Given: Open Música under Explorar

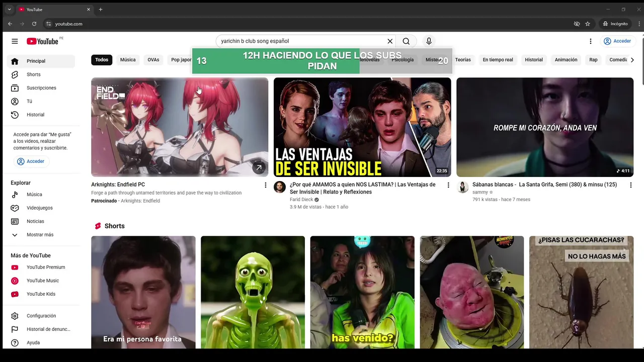Looking at the screenshot, I should [x=41, y=195].
